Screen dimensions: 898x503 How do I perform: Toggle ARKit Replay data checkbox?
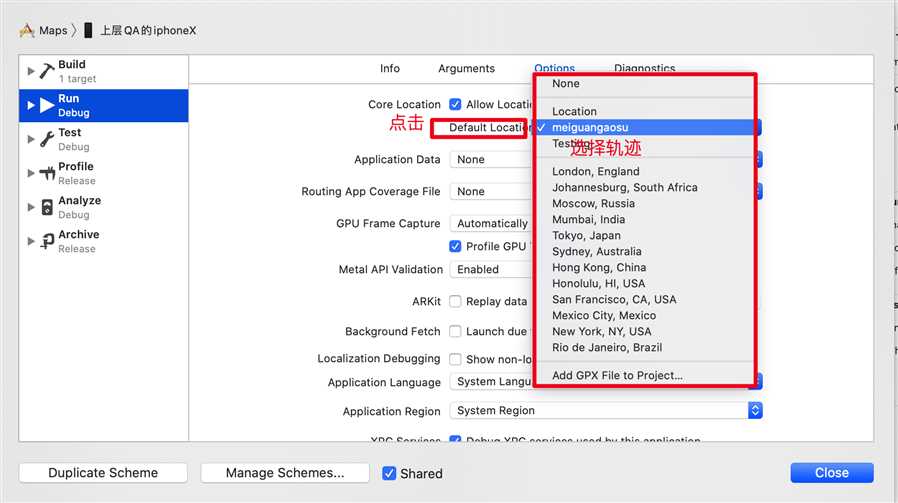(455, 301)
